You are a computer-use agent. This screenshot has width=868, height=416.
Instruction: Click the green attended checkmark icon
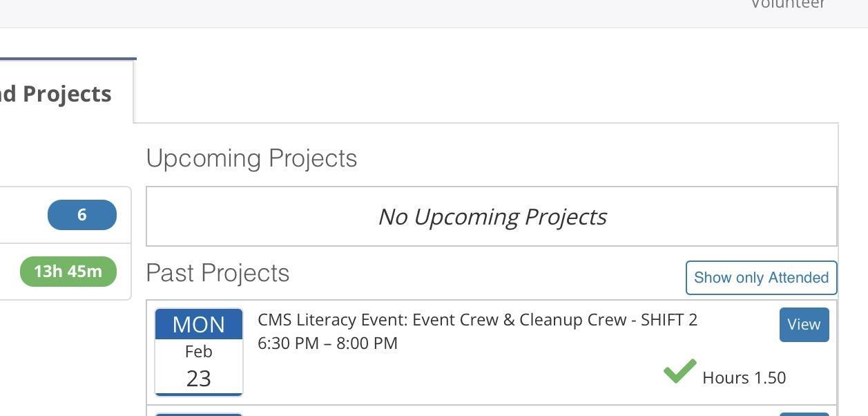pyautogui.click(x=680, y=371)
